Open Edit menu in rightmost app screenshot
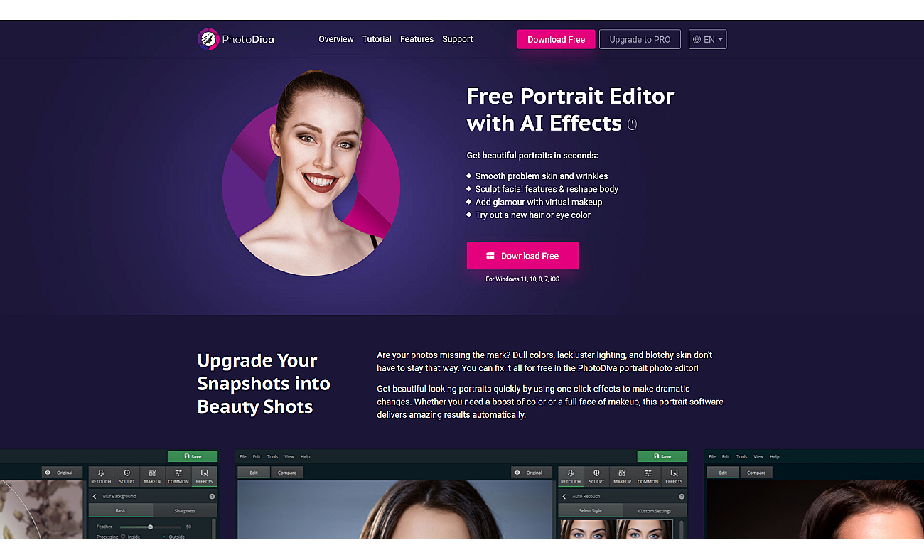The image size is (924, 560). pos(726,456)
